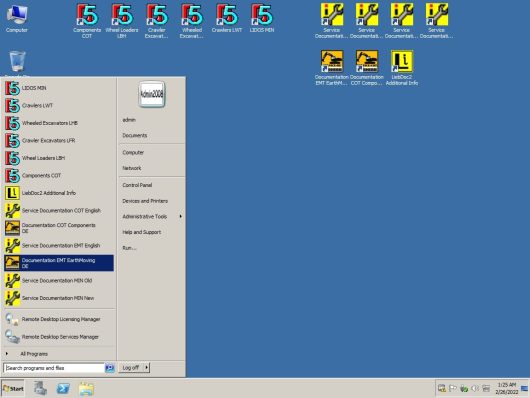Select the Crawler Excavat... desktop shortcut

pyautogui.click(x=156, y=20)
